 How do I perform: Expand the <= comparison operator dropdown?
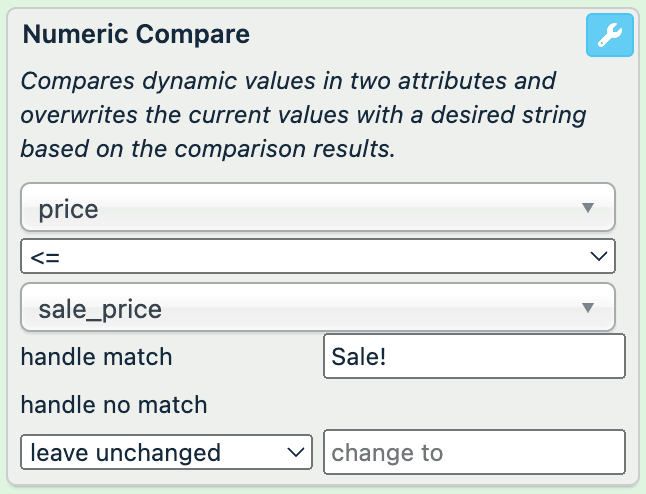click(x=317, y=257)
